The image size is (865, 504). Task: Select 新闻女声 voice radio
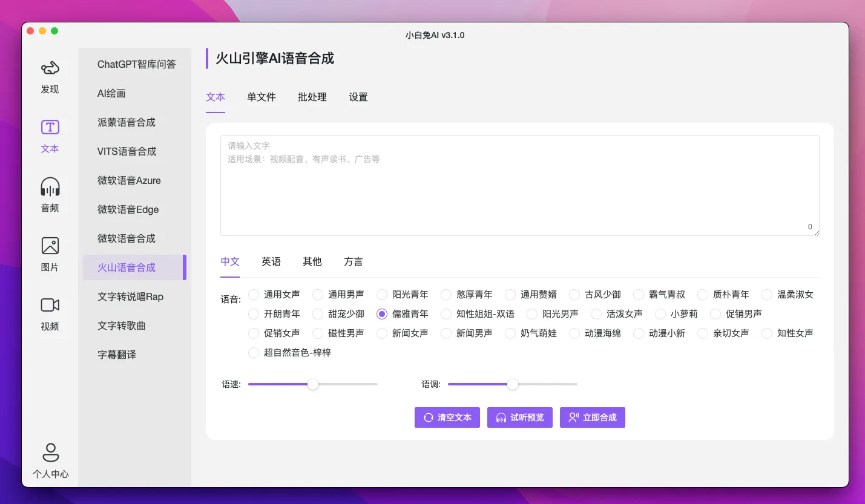click(x=382, y=333)
